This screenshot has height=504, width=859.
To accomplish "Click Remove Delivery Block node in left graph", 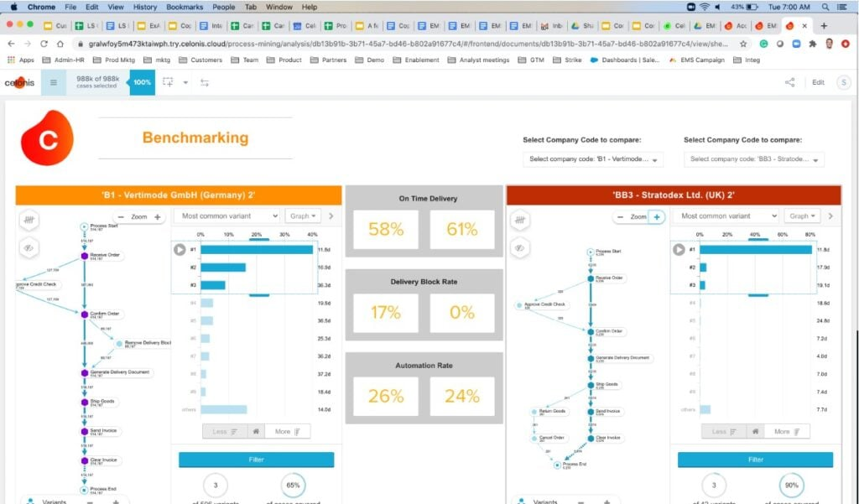I will click(x=119, y=344).
